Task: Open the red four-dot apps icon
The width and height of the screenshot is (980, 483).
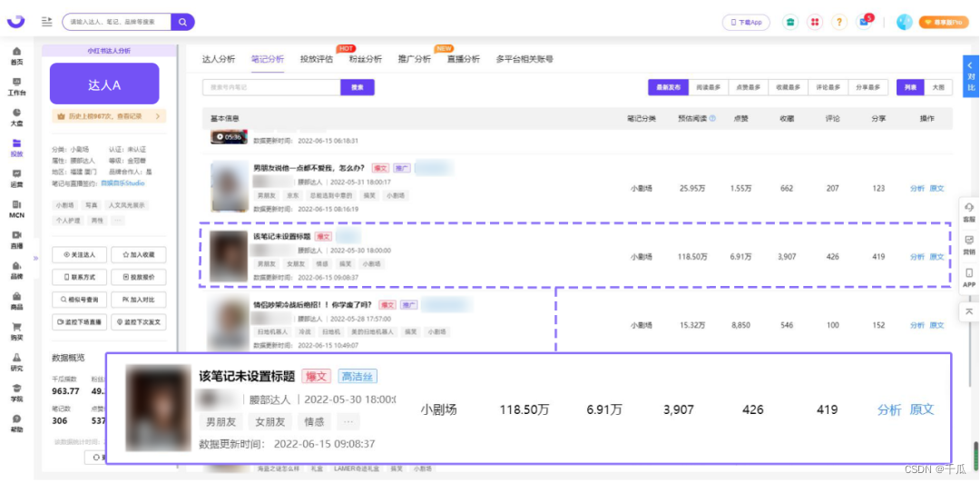Action: click(x=815, y=22)
